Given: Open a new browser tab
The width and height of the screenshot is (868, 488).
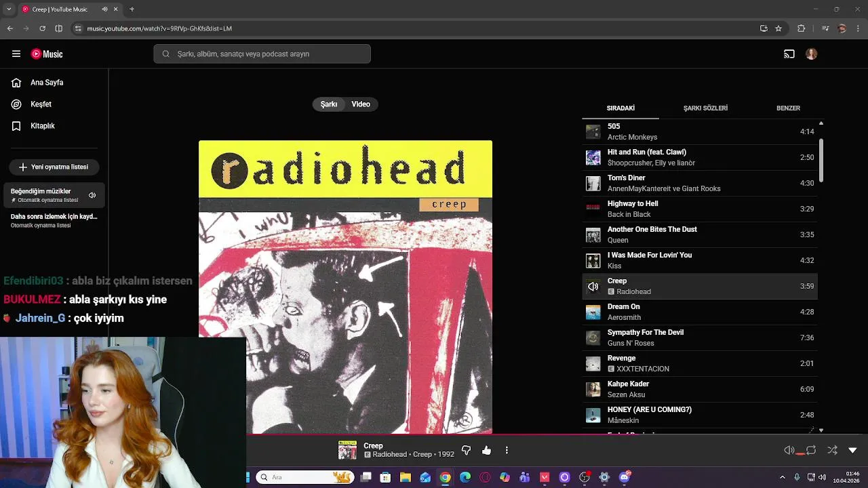Looking at the screenshot, I should click(x=132, y=9).
